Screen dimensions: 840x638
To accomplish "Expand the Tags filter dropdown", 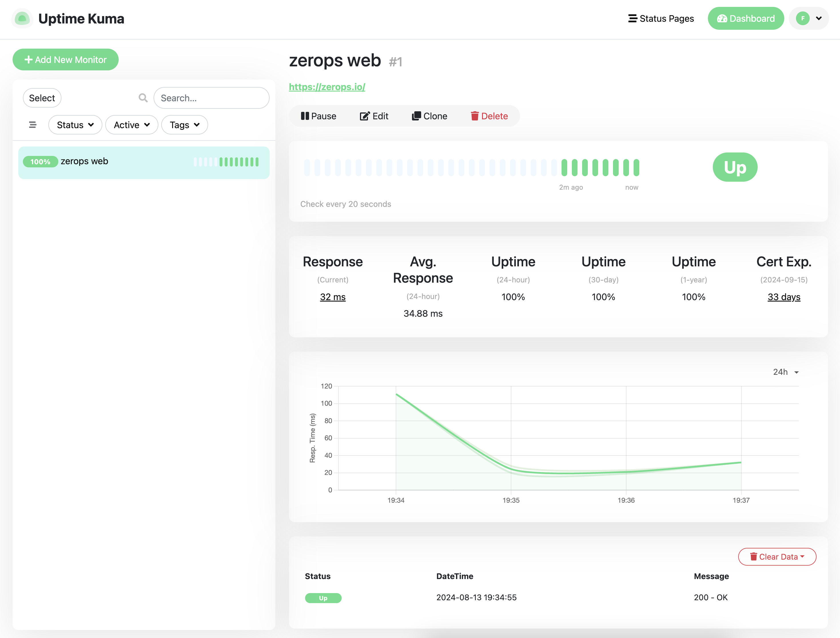I will click(184, 125).
